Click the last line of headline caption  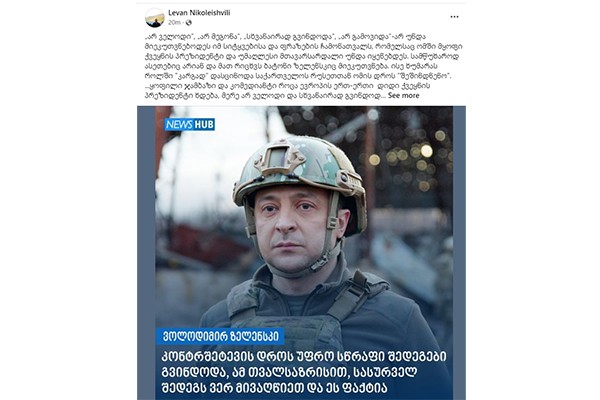(x=274, y=387)
